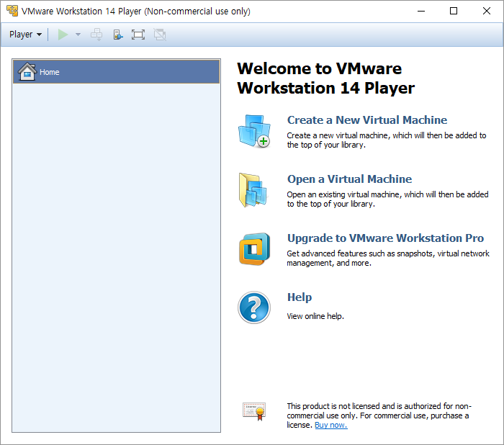Click the 'Open an existing virtual machine' description

(x=387, y=199)
